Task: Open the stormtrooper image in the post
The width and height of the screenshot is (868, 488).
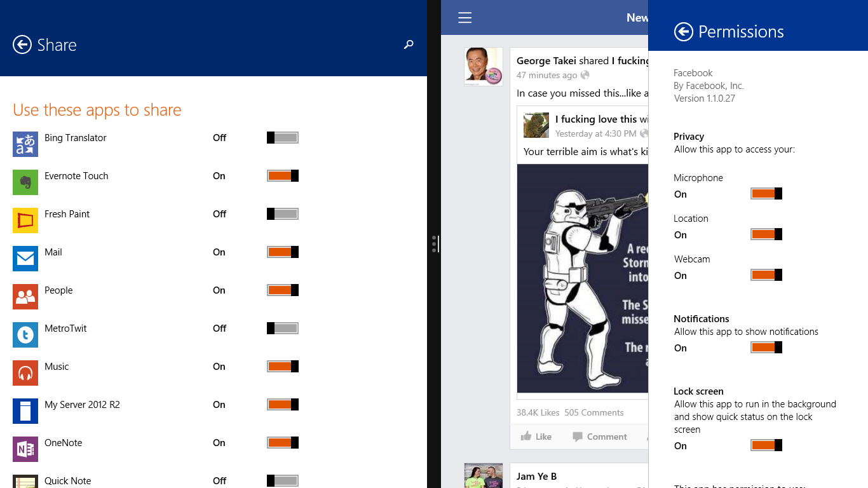Action: coord(583,278)
